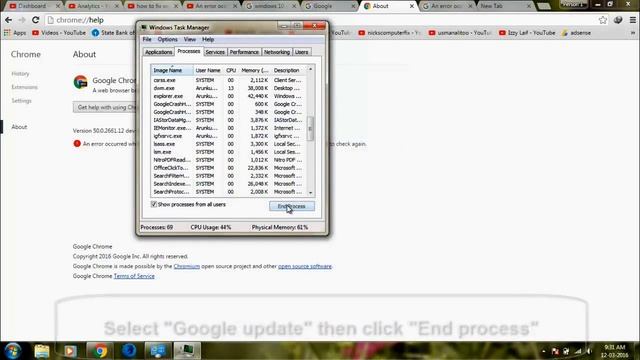The image size is (640, 360).
Task: Close the Dashboard tab
Action: click(58, 6)
